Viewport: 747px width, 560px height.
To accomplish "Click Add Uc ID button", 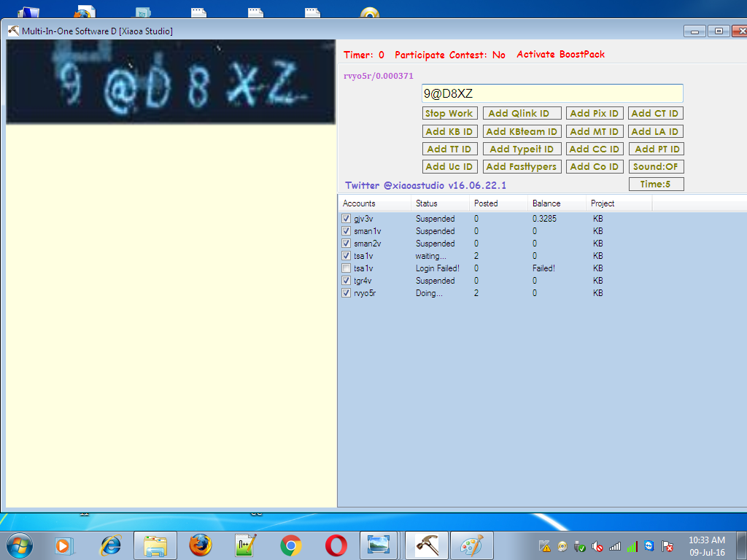I will pos(449,167).
